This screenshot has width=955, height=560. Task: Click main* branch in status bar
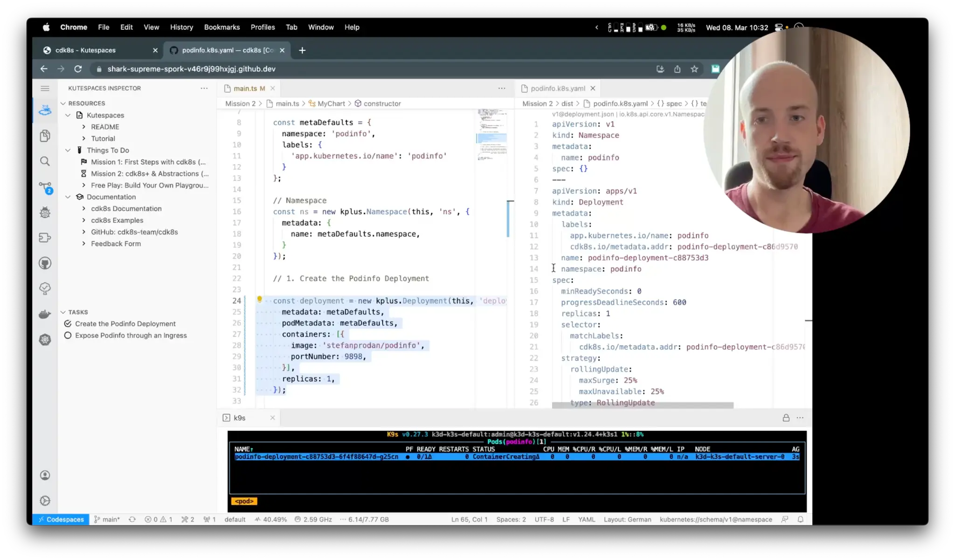[x=107, y=519]
